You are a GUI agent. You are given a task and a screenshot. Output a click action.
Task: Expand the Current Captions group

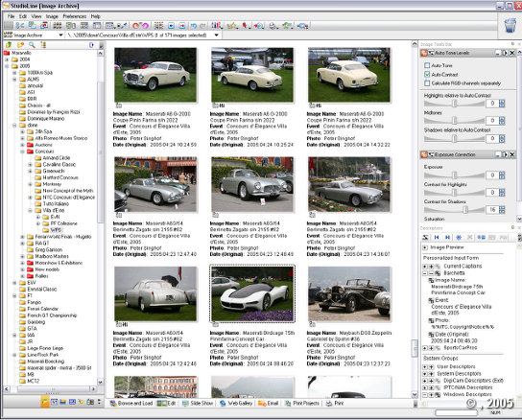[x=425, y=267]
